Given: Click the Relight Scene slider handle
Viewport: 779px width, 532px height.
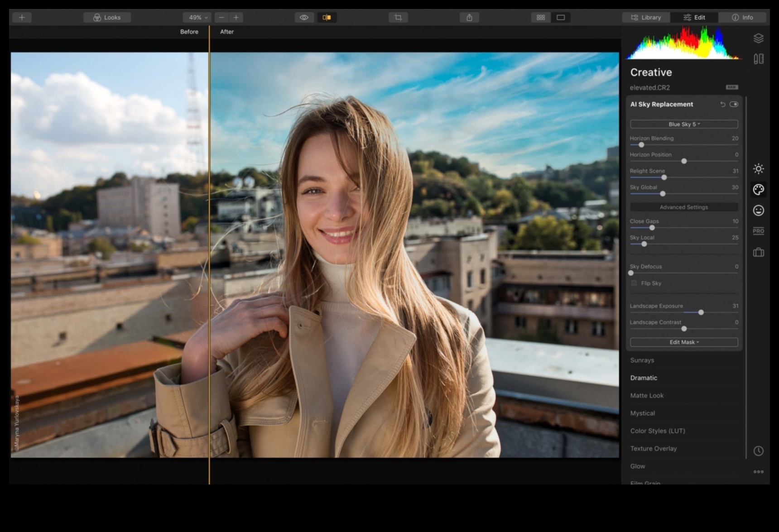Looking at the screenshot, I should click(x=664, y=177).
